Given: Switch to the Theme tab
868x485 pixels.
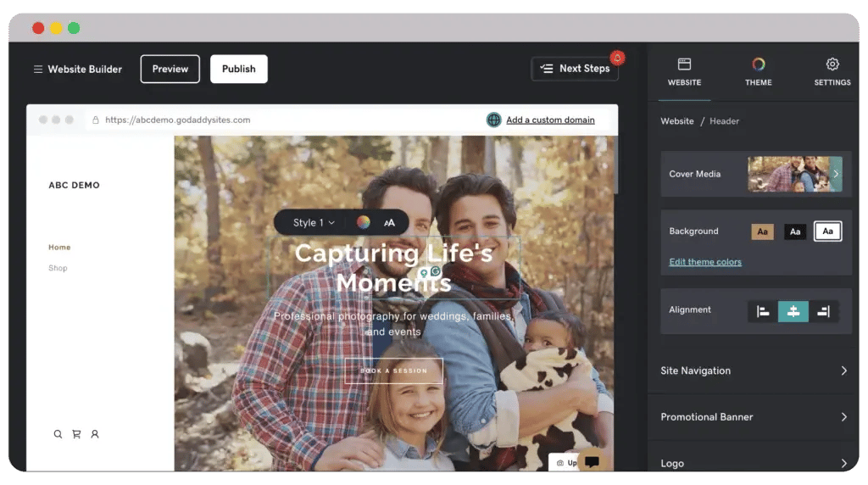Looking at the screenshot, I should 758,71.
